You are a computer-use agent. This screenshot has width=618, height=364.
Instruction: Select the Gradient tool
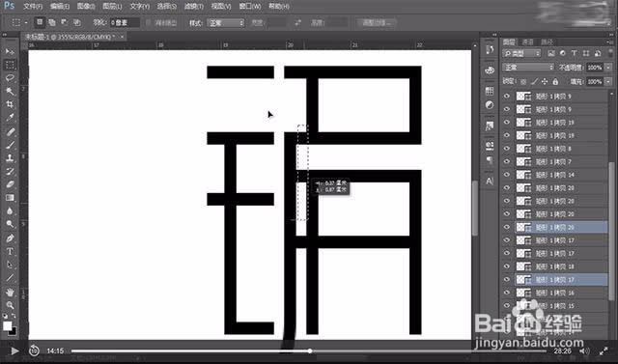(x=10, y=198)
